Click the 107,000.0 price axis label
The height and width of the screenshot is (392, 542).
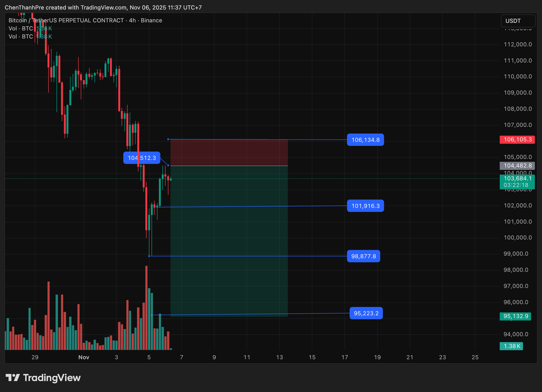point(517,125)
